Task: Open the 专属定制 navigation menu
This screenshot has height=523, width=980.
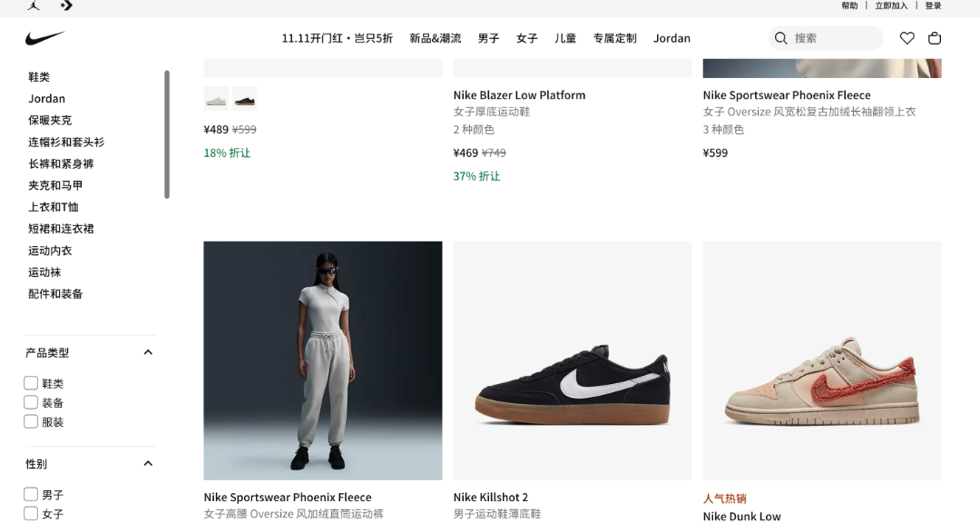Action: [614, 38]
